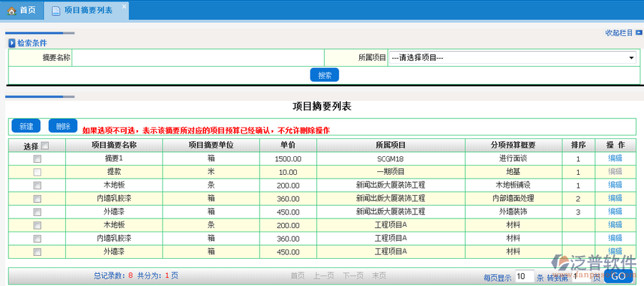Screen dimensions: 644x286
Task: Switch to the 项目摘要列表 tab
Action: [x=87, y=11]
